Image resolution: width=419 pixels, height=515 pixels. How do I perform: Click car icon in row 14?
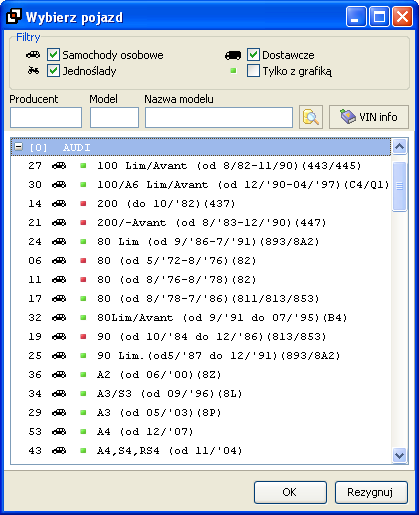(59, 203)
